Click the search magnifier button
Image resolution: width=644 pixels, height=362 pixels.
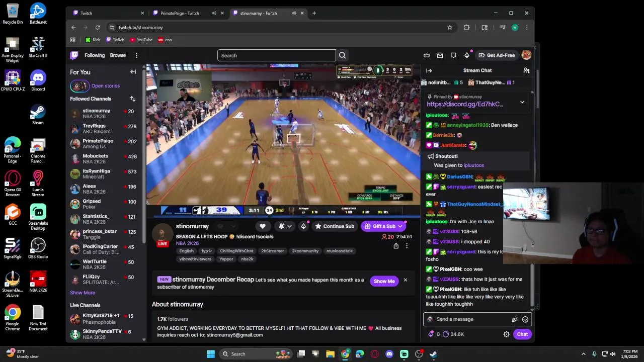(x=342, y=55)
